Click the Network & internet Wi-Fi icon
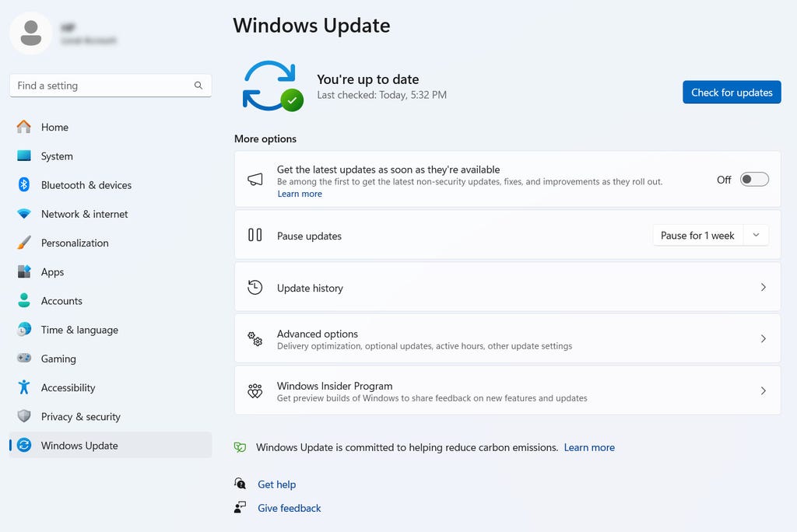 [x=24, y=214]
